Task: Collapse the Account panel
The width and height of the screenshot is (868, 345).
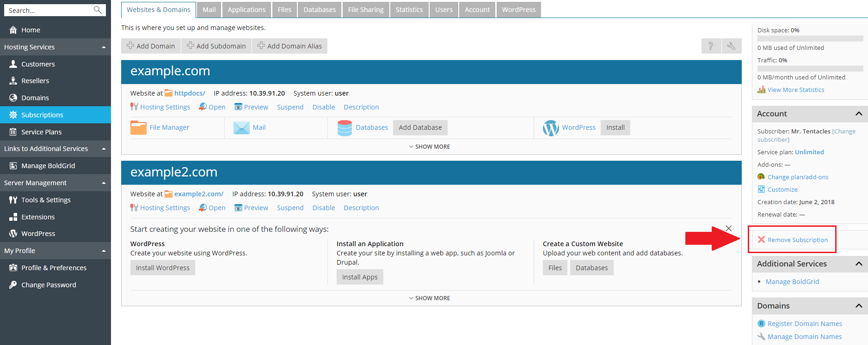Action: tap(859, 114)
